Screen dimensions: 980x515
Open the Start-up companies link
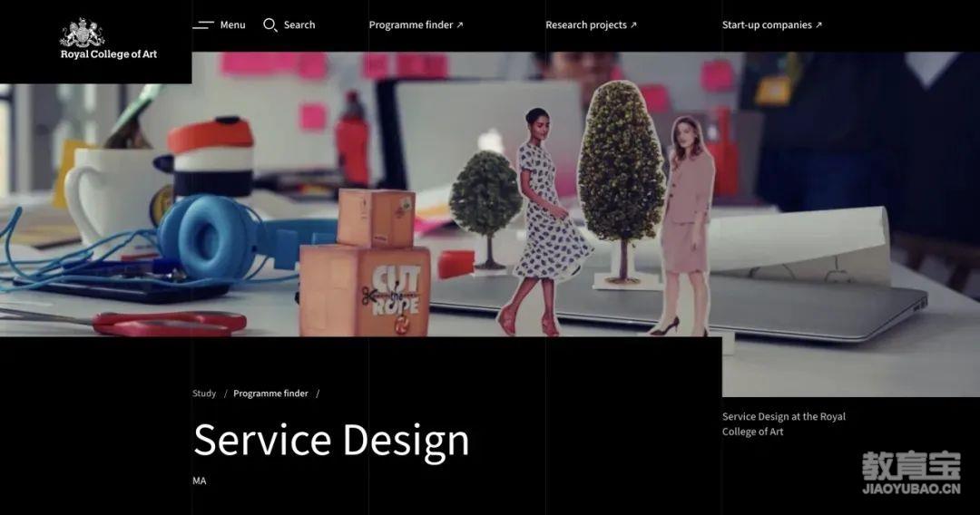click(x=772, y=25)
